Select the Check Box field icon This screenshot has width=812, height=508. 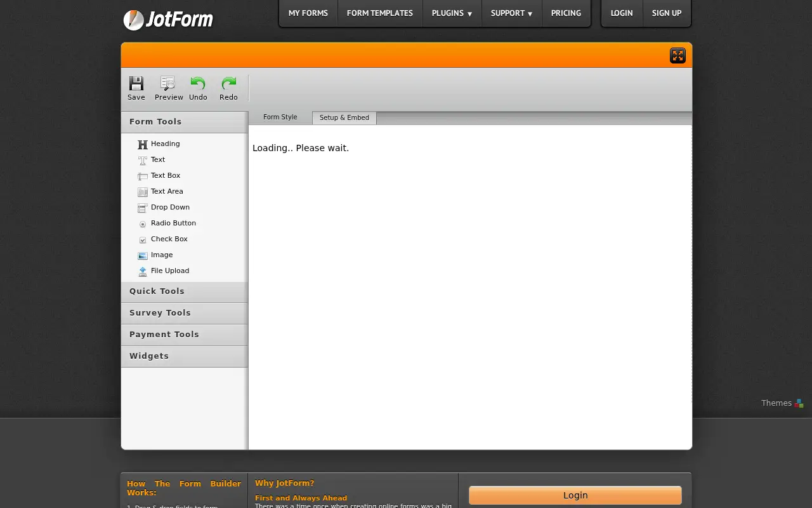pos(143,239)
